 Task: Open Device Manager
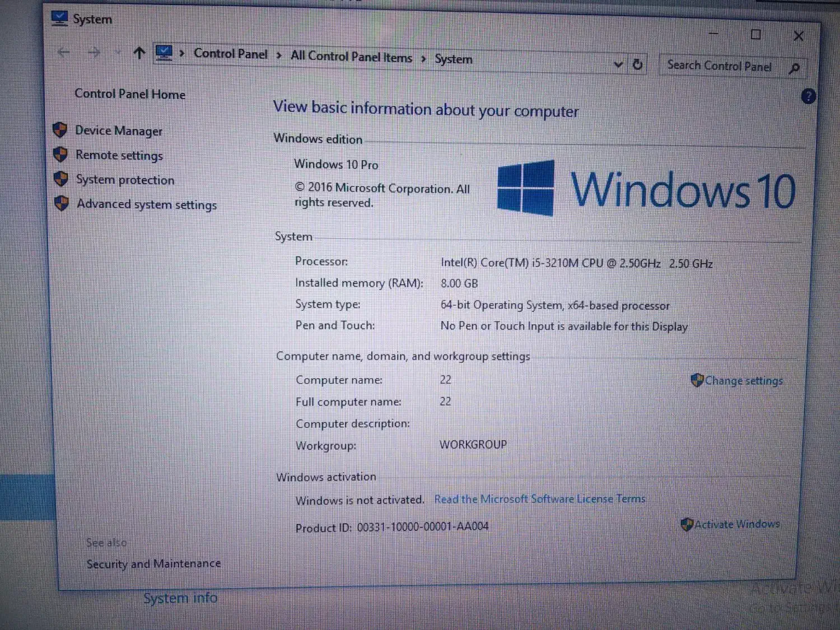coord(119,130)
